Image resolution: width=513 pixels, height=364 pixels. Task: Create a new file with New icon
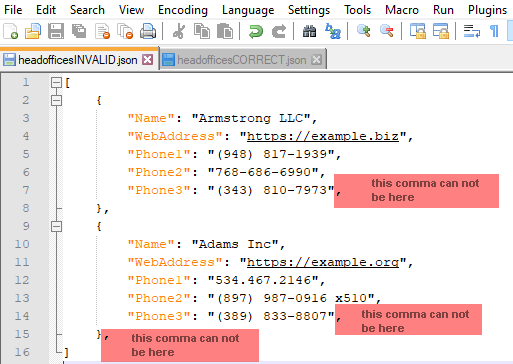[10, 31]
